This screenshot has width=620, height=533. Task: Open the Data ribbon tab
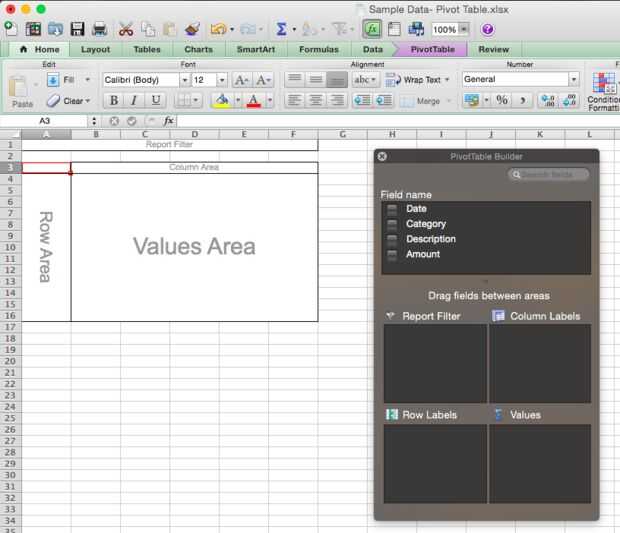[372, 49]
